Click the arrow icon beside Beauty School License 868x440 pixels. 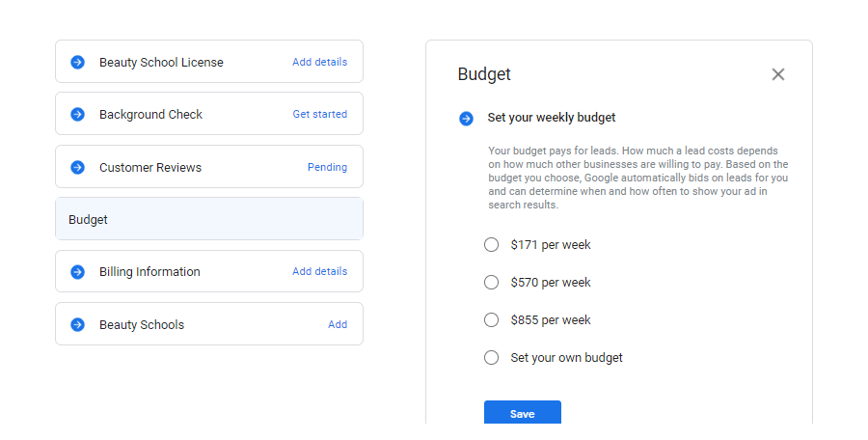coord(77,62)
